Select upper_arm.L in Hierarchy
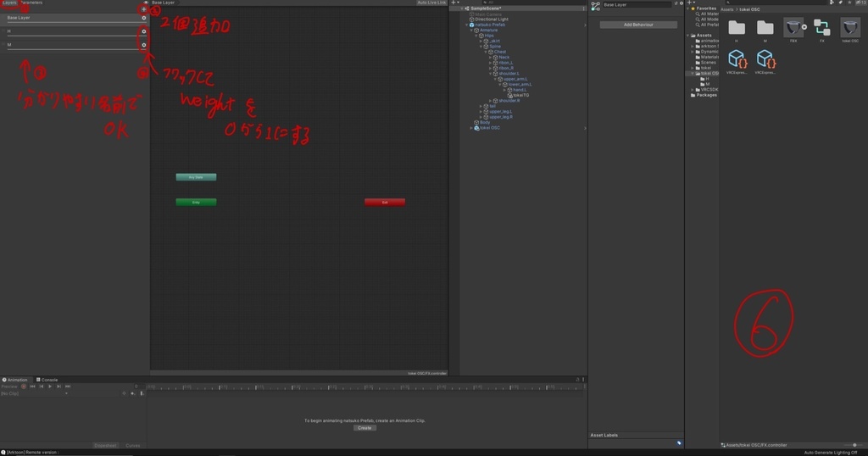Viewport: 868px width, 456px height. (x=515, y=79)
